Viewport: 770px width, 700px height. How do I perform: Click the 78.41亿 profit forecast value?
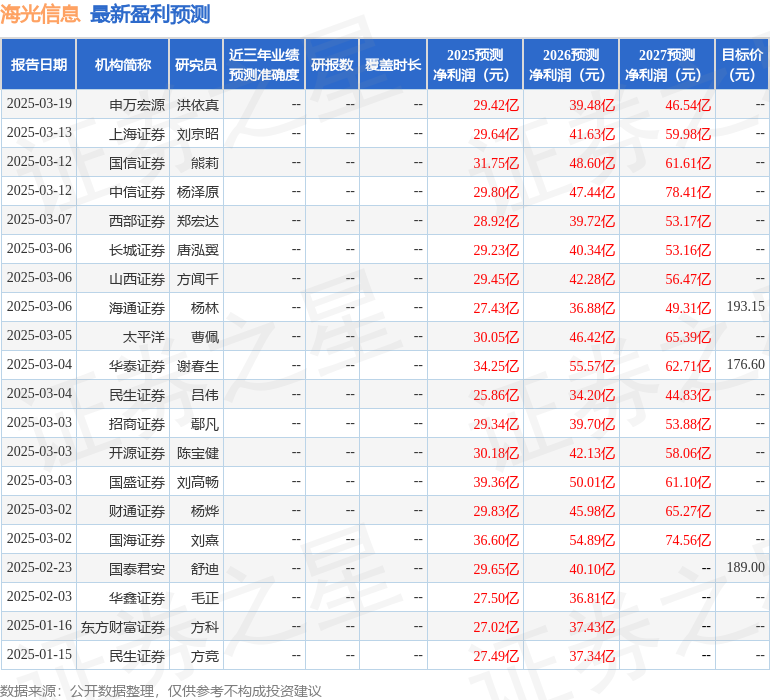[x=687, y=192]
